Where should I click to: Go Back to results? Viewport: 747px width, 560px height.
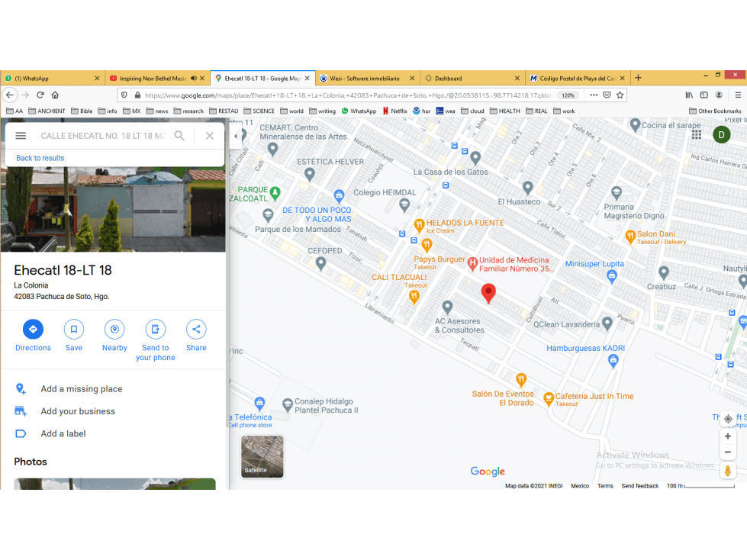pos(40,158)
